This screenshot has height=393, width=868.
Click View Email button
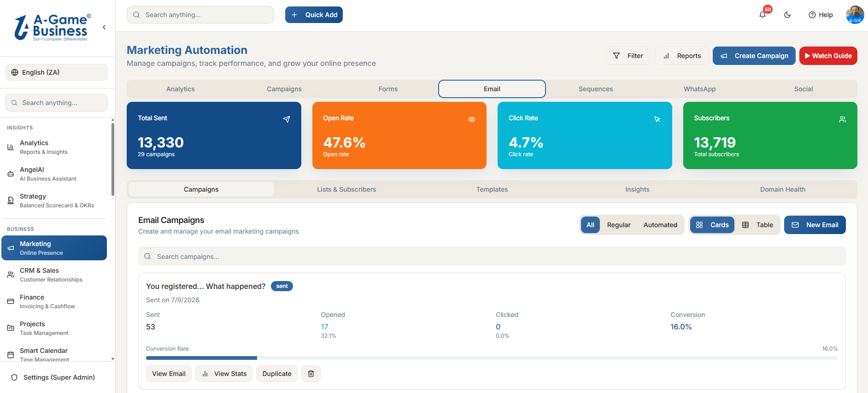(x=169, y=374)
